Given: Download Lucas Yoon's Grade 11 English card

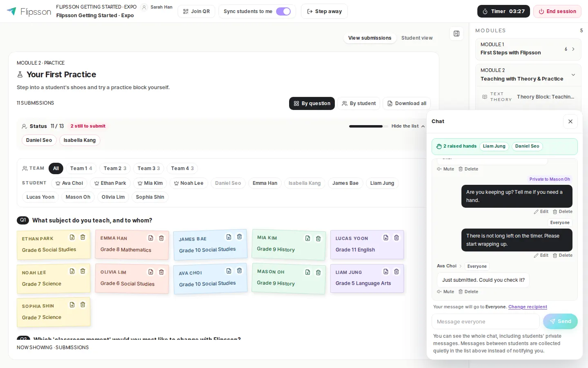Looking at the screenshot, I should pos(386,238).
